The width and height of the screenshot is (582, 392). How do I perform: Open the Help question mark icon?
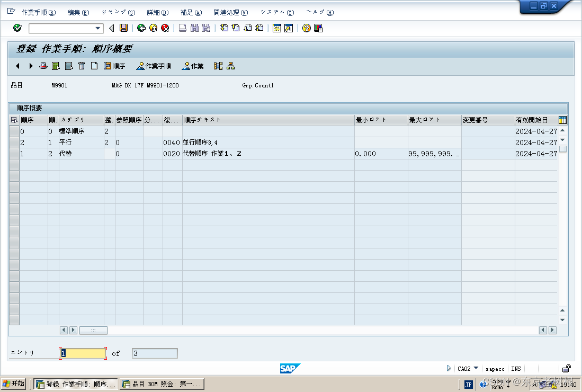pyautogui.click(x=306, y=28)
